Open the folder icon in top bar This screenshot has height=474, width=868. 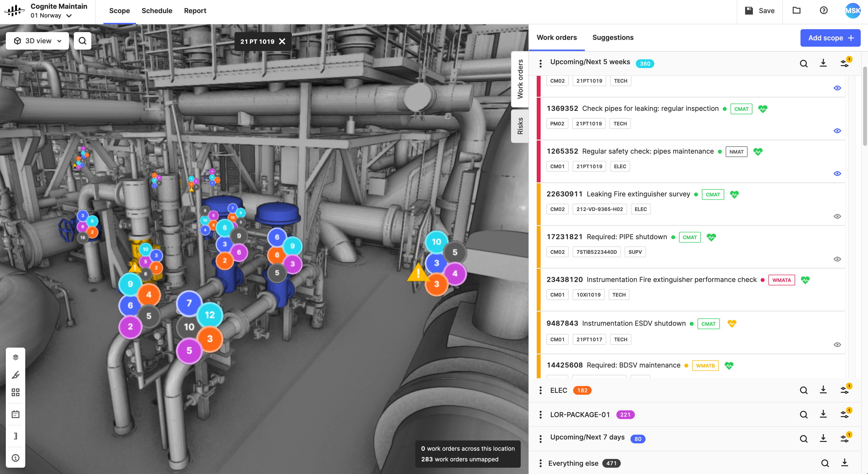click(796, 10)
